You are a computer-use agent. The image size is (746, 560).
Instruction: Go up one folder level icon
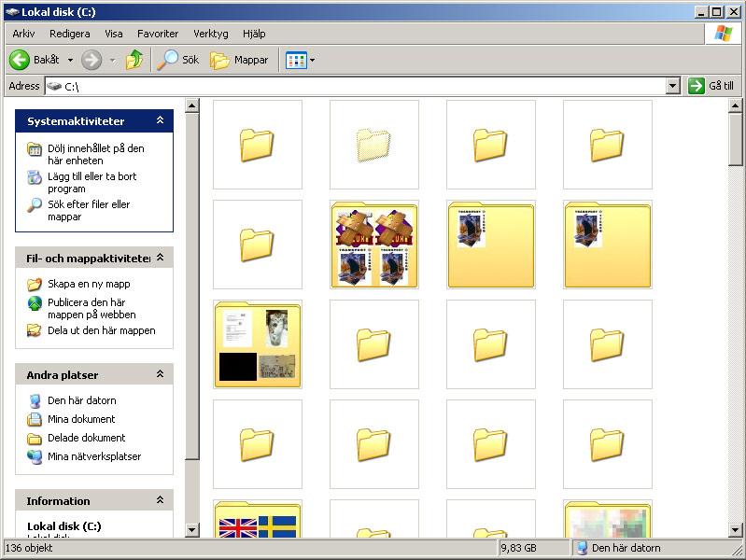coord(135,60)
